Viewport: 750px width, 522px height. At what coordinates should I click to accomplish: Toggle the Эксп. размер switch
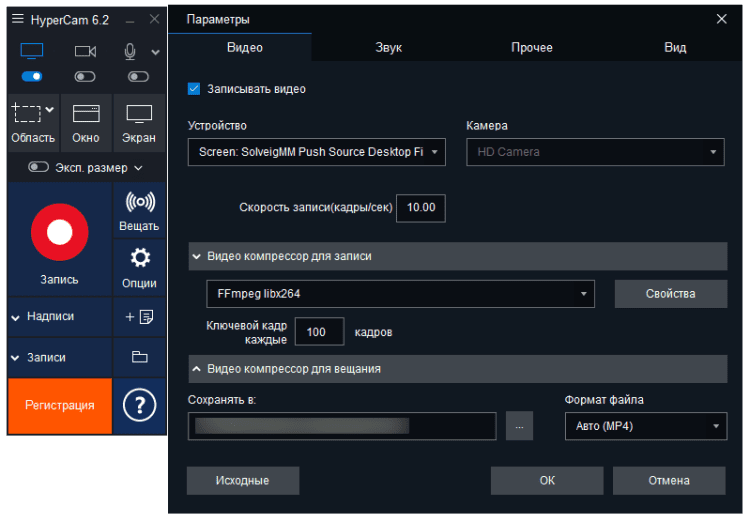[38, 167]
